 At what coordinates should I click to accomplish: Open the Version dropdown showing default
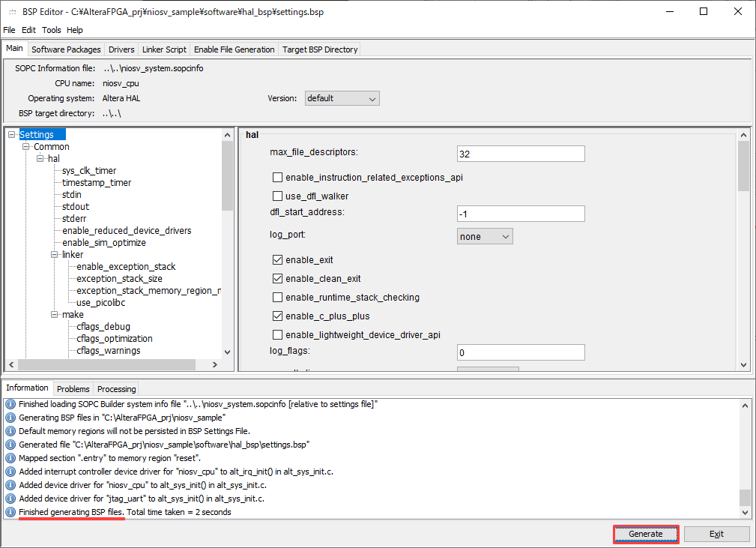point(342,98)
